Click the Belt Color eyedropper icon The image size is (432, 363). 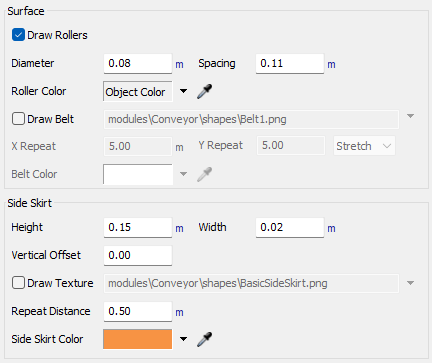204,174
